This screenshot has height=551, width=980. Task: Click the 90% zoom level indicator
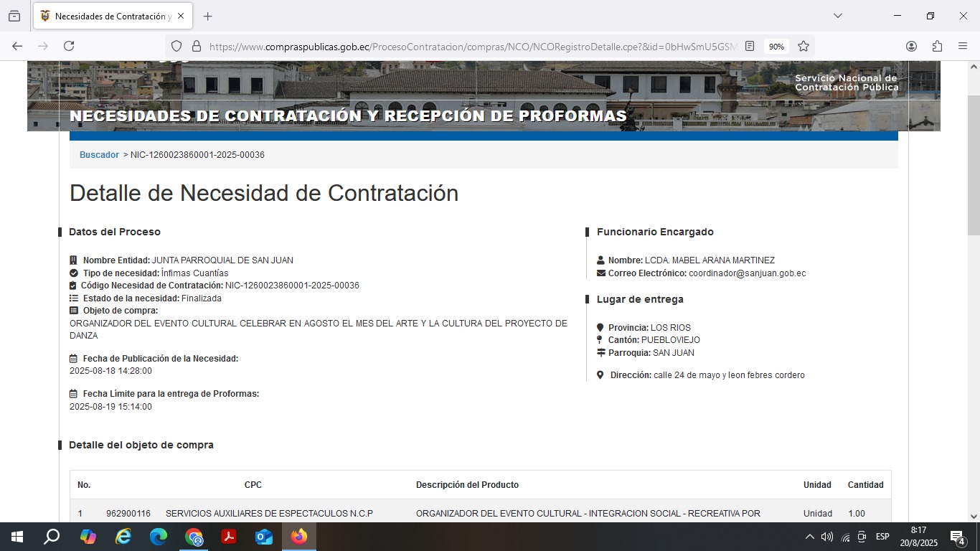coord(776,46)
